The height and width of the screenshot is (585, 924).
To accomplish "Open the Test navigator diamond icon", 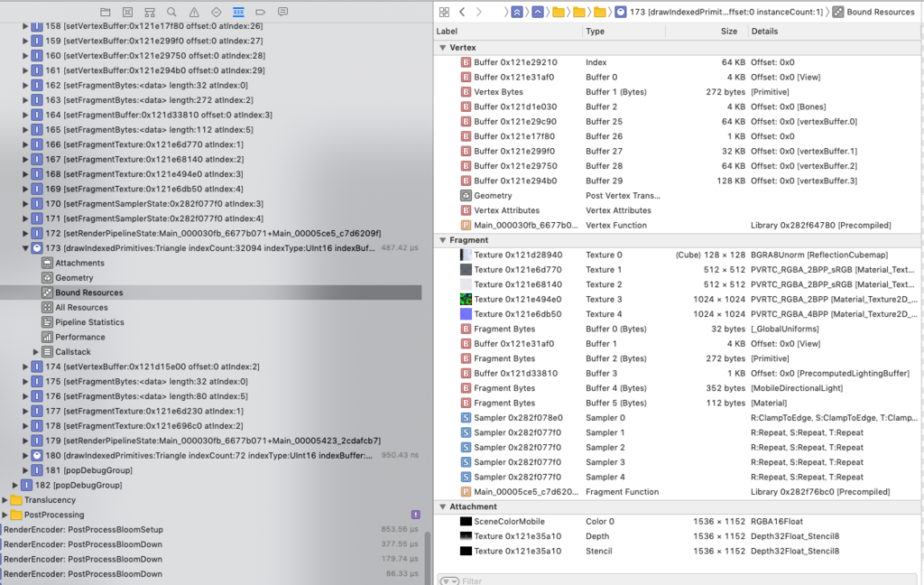I will [217, 12].
